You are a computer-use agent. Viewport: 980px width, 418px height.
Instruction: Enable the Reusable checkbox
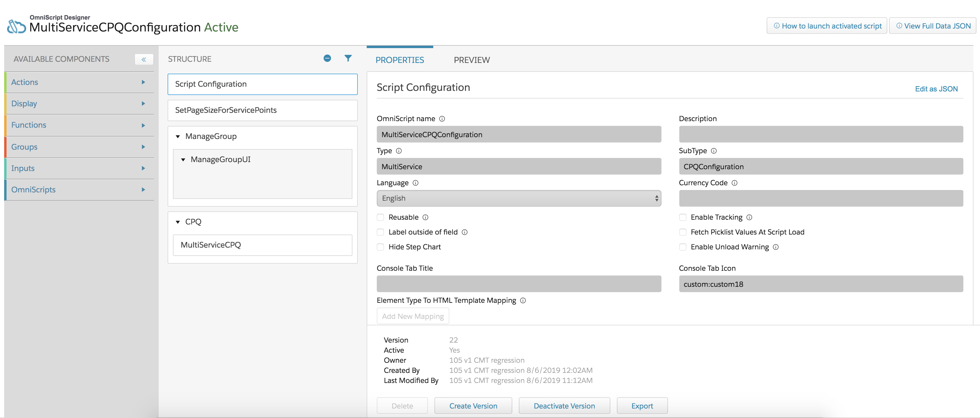coord(380,217)
